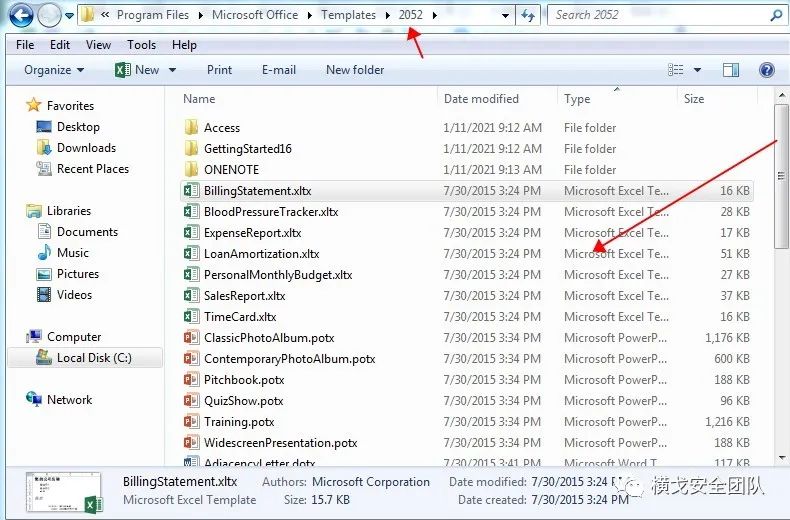Click the file list vertical scrollbar thumb
790x520 pixels.
[781, 176]
